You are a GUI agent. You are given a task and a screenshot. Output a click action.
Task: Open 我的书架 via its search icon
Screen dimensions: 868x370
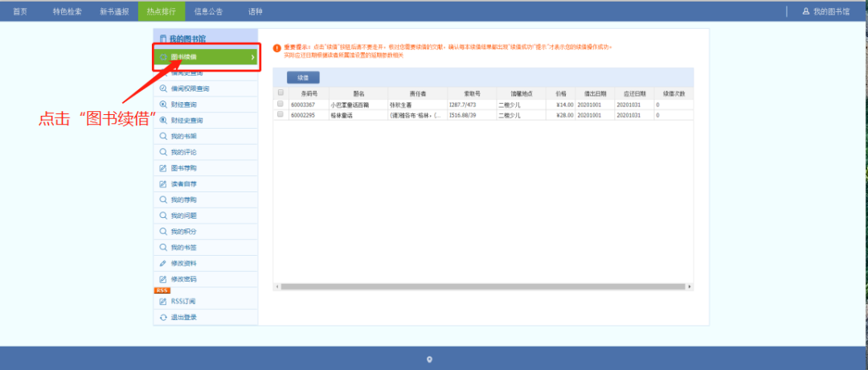point(162,136)
